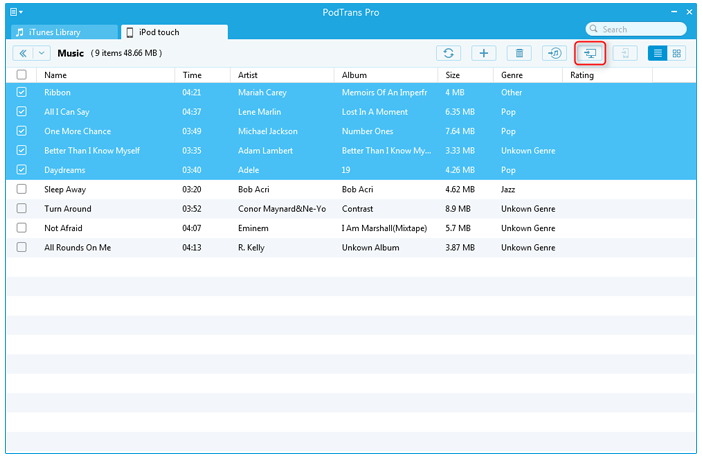Switch to grid view icon
This screenshot has width=702, height=456.
pyautogui.click(x=676, y=53)
